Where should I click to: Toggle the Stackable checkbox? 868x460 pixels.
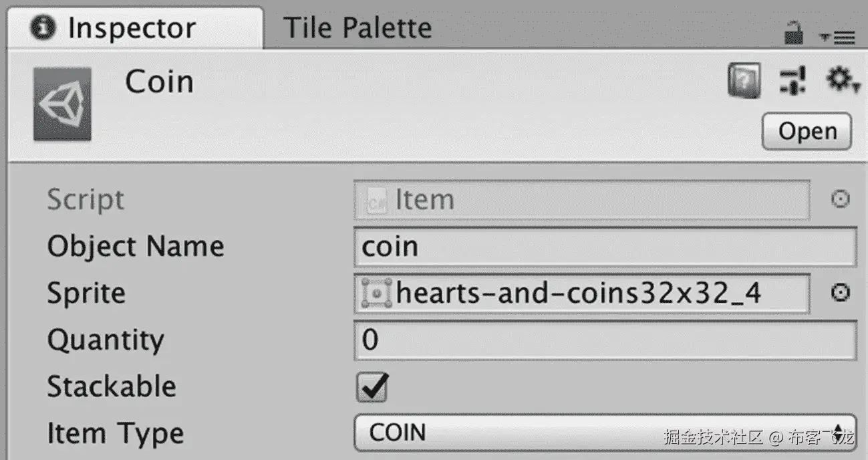coord(372,387)
